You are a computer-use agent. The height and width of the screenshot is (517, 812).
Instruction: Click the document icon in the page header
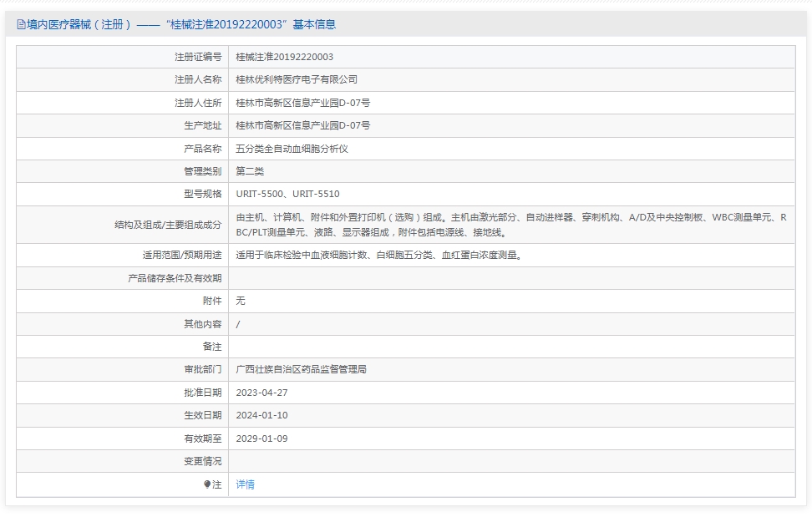click(x=21, y=25)
